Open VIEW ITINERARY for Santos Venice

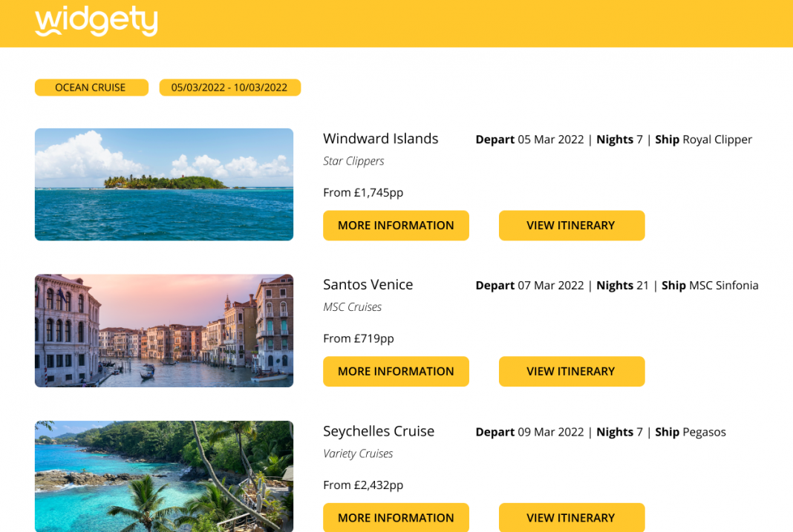[571, 371]
